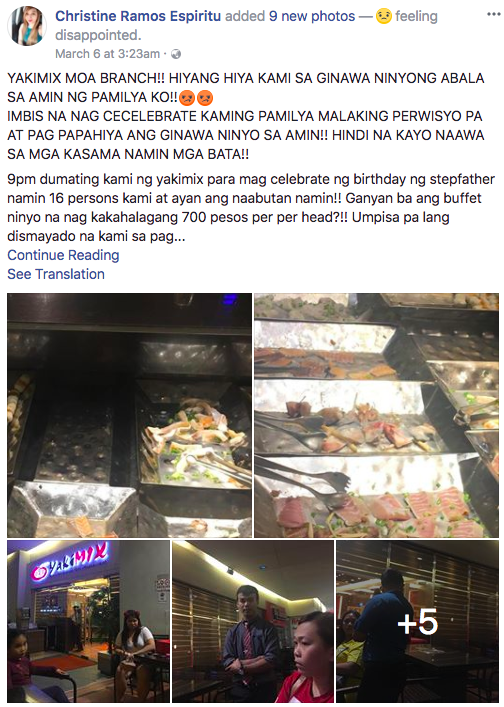Open the Yakimix storefront photo
Viewport: 504px width, 707px height.
(88, 621)
